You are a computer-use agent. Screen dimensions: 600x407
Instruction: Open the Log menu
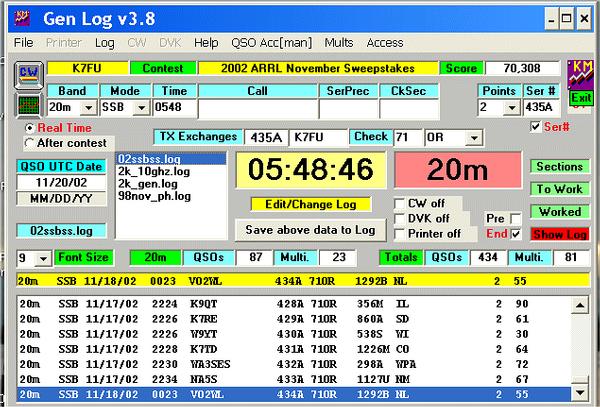click(x=104, y=43)
